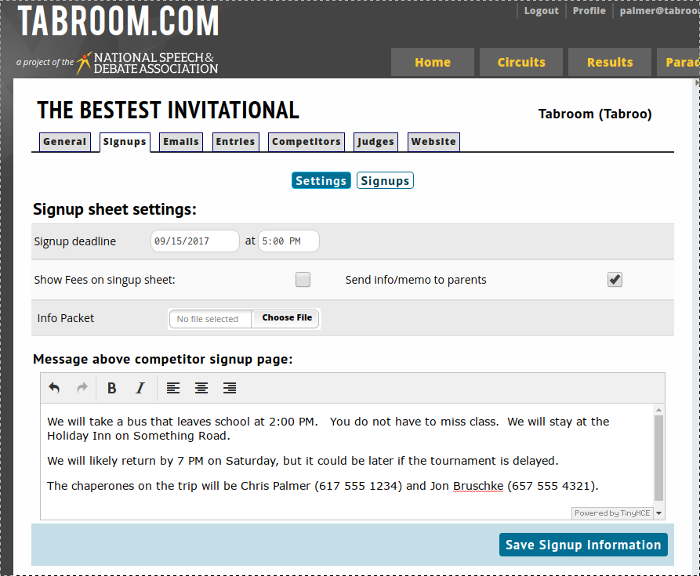Click the undo arrow in editor toolbar

point(55,388)
